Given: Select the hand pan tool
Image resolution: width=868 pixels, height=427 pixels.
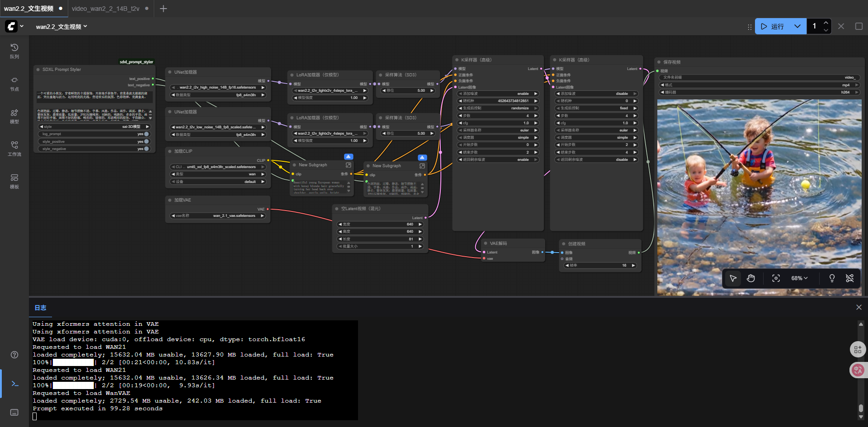Looking at the screenshot, I should tap(751, 278).
